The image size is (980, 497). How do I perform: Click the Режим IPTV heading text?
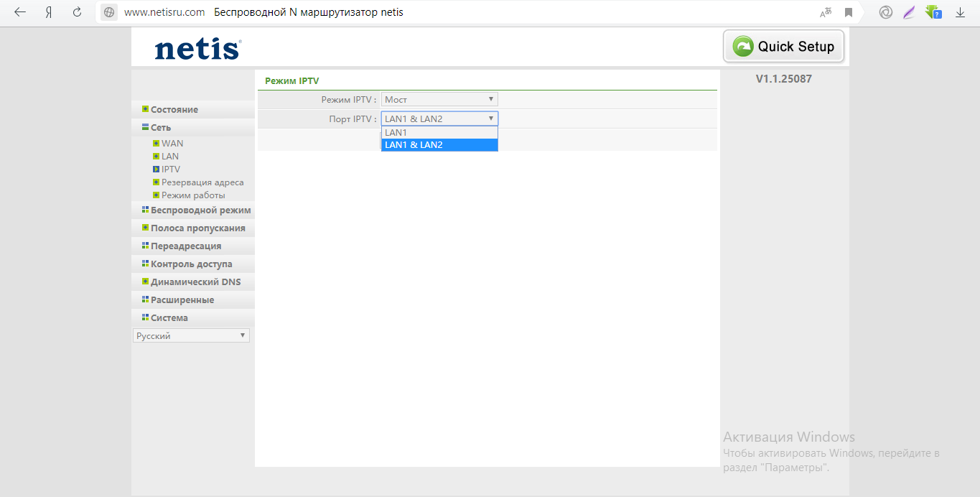(x=291, y=81)
